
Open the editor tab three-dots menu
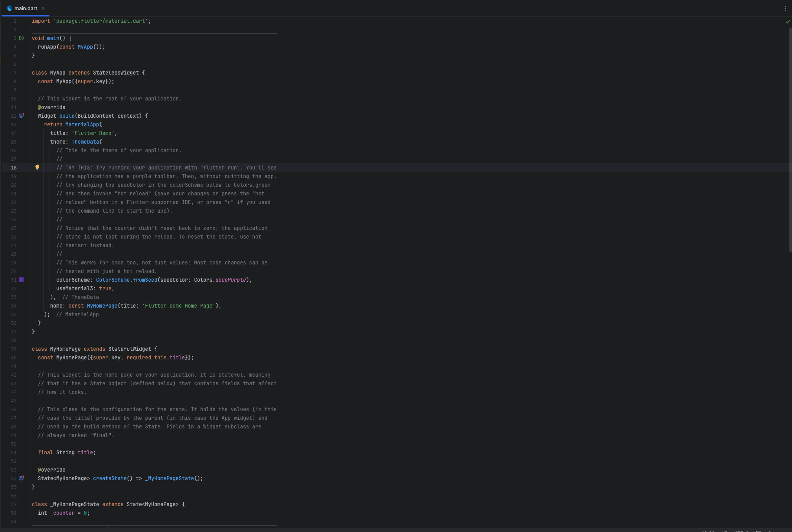coord(785,8)
